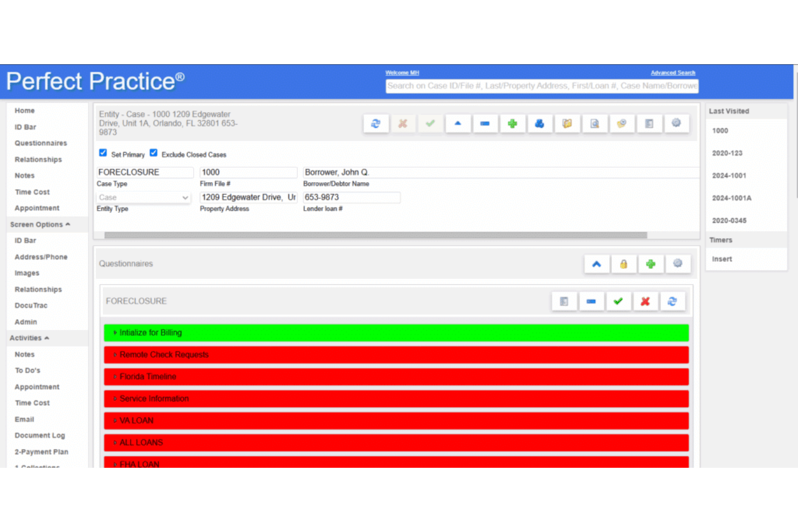Click the document search magnifier icon
Screen dimensions: 798x532
595,123
